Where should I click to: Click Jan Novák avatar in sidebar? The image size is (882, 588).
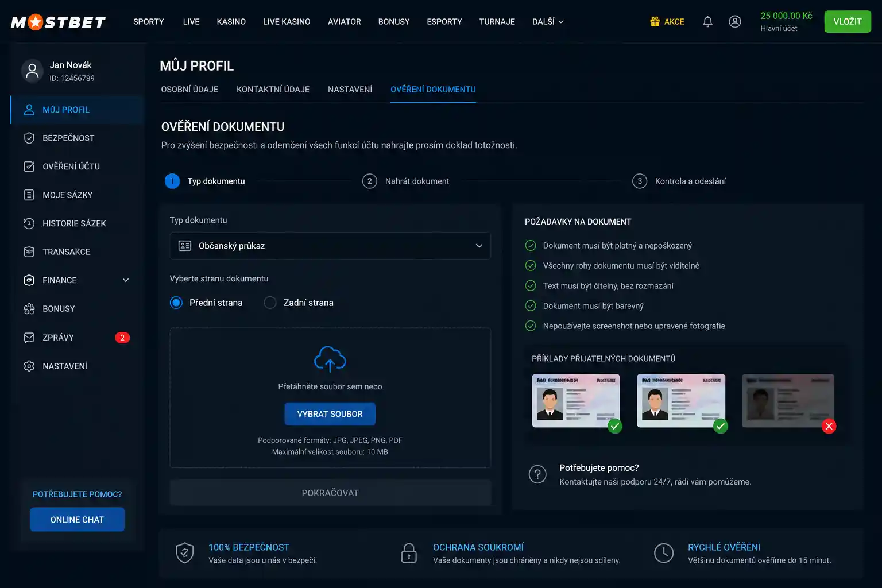click(32, 71)
